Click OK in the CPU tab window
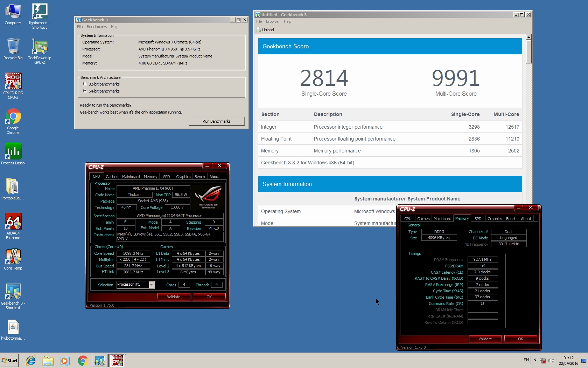 [x=209, y=297]
